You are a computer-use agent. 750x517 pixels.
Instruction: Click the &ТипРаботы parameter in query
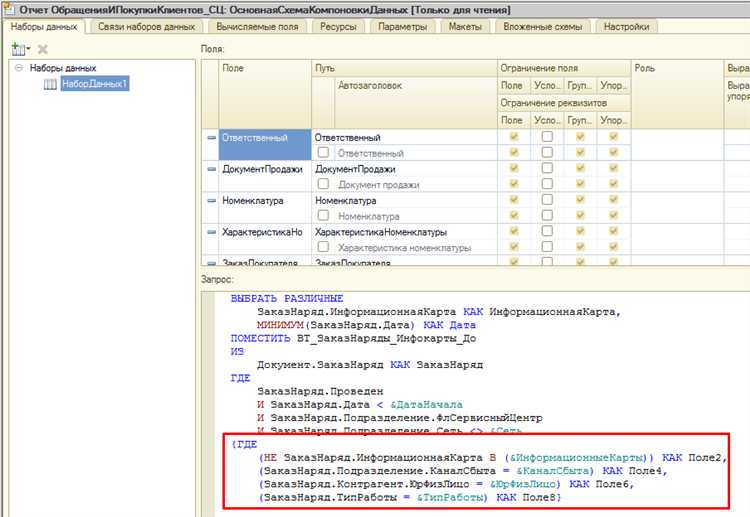click(x=452, y=497)
